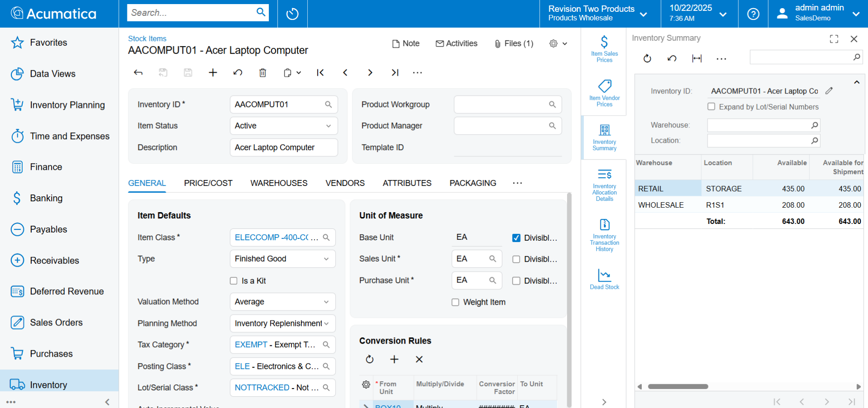
Task: Open the Item Status dropdown
Action: (327, 126)
